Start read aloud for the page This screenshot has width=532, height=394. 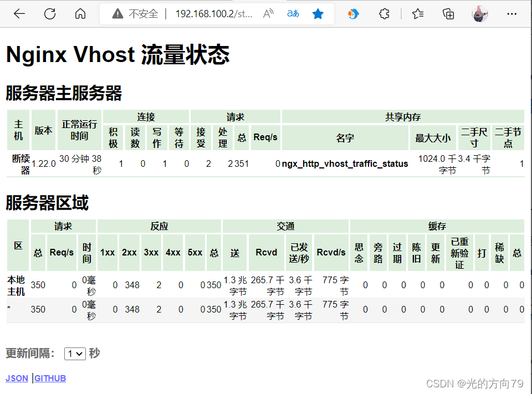point(268,13)
